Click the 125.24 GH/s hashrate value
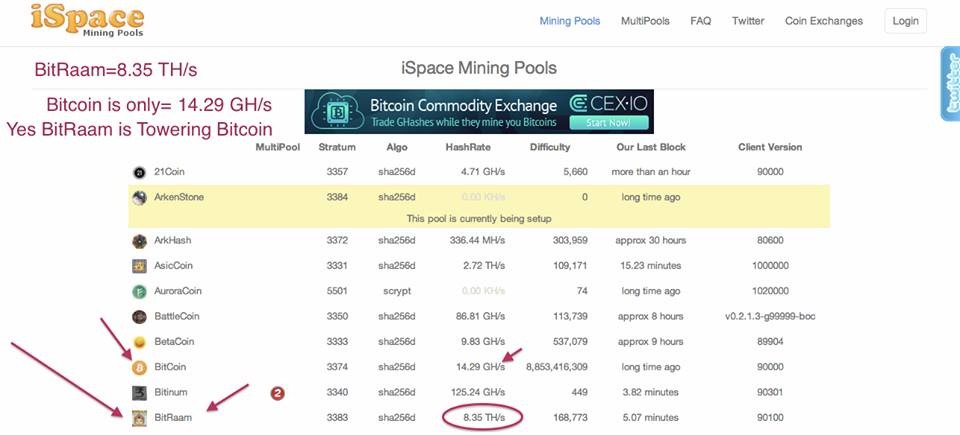 point(478,392)
